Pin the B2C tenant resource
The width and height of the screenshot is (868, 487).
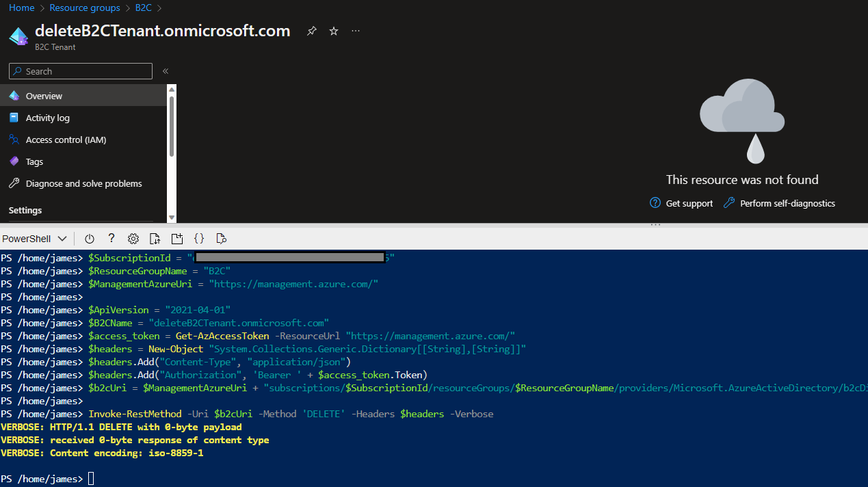click(x=312, y=31)
